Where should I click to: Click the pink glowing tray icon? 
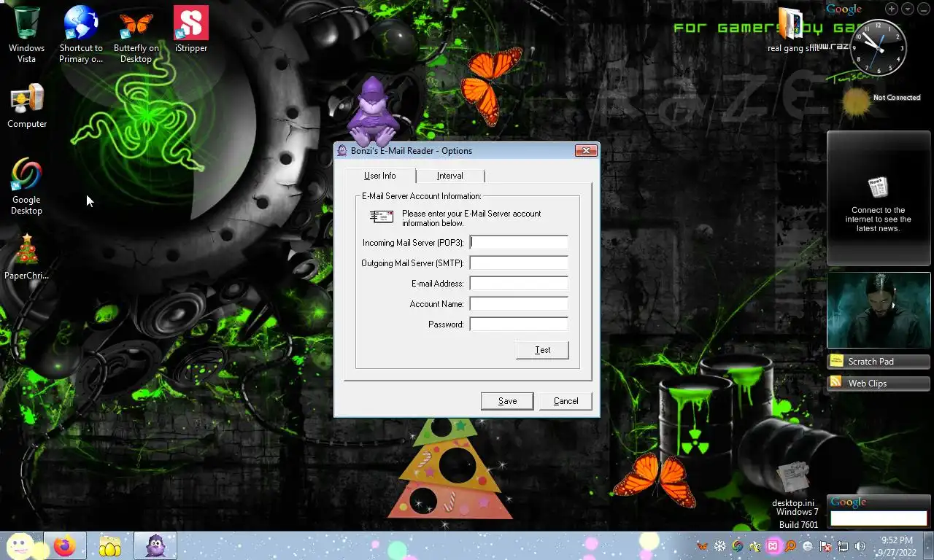(x=773, y=546)
